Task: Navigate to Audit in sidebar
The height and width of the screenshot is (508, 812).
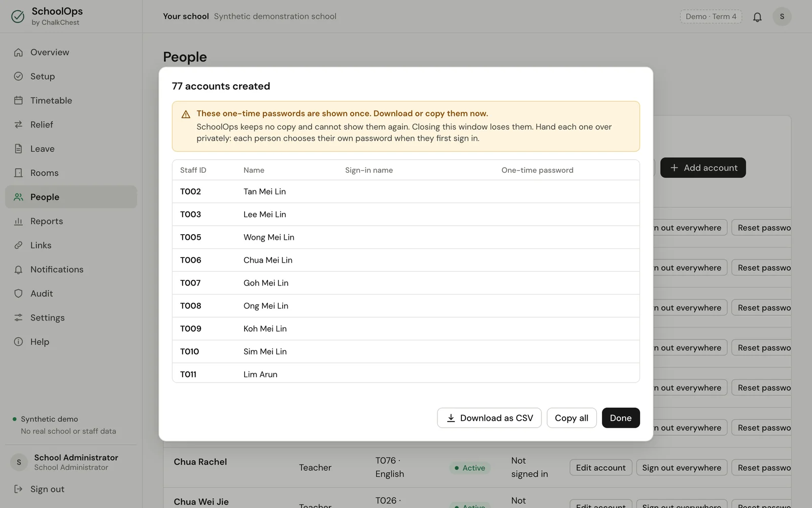Action: pos(71,294)
